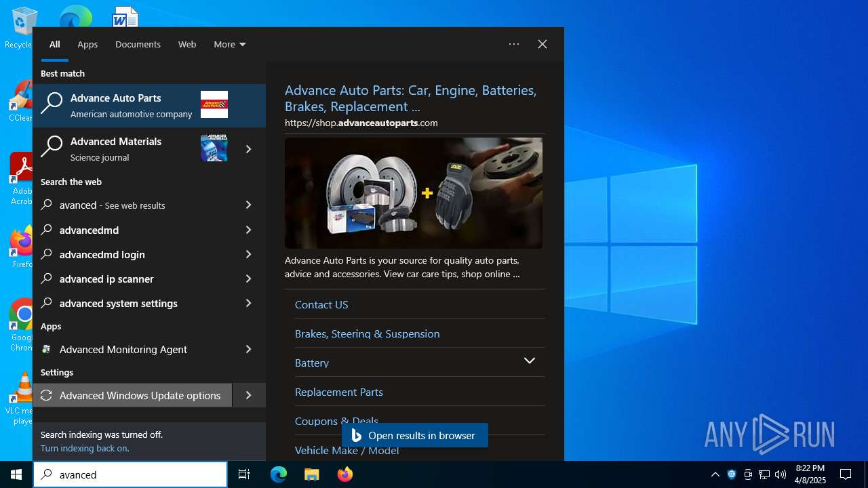Open Task View on the taskbar

click(x=244, y=474)
